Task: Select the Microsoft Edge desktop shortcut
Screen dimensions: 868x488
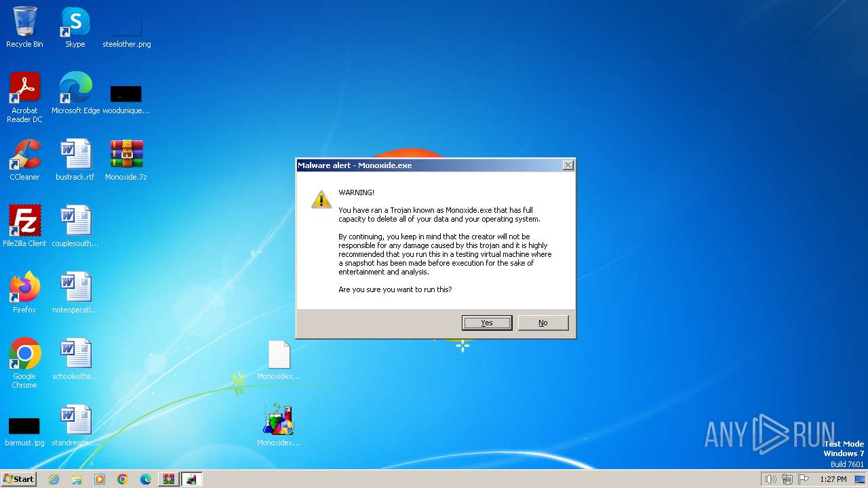Action: point(75,94)
